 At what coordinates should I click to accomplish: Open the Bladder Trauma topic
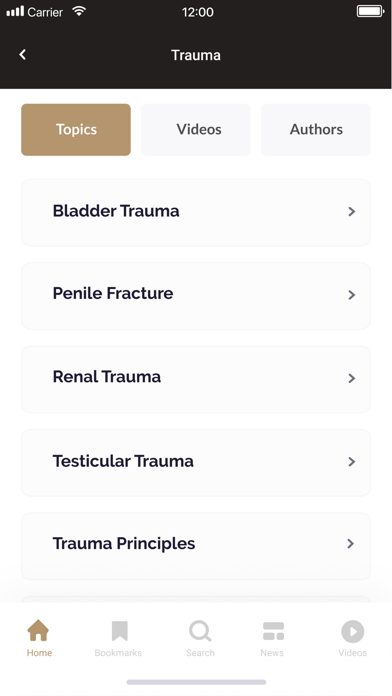pos(196,213)
